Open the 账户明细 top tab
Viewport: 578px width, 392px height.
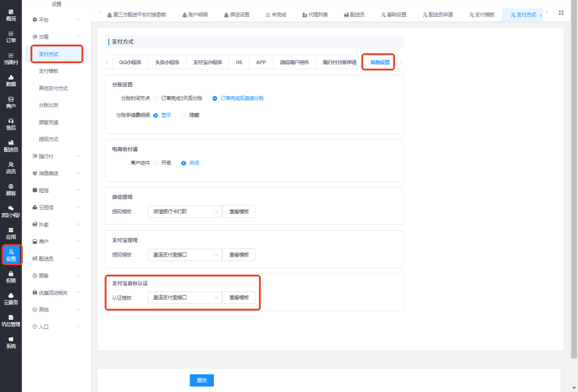coord(195,15)
